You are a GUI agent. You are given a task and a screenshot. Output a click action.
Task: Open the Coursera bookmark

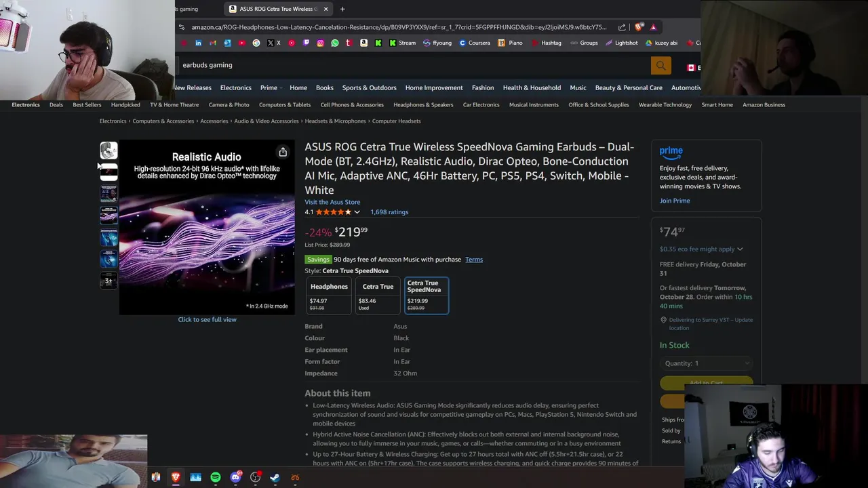pos(474,43)
